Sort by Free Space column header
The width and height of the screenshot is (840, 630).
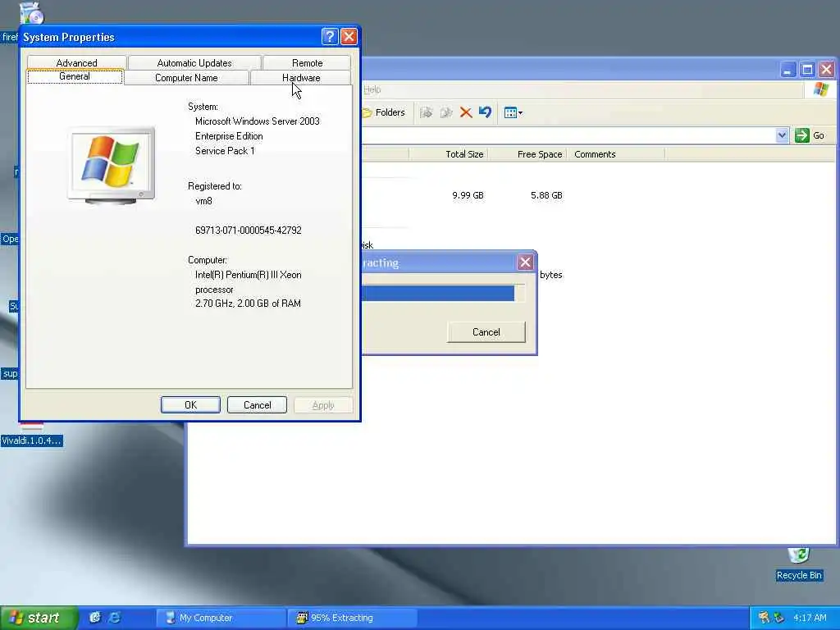527,154
